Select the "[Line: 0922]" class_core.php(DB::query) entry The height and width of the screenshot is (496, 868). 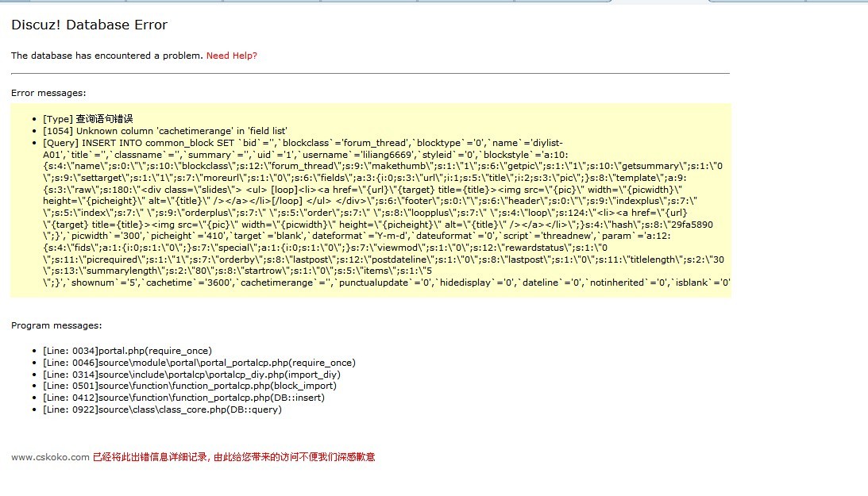(162, 409)
